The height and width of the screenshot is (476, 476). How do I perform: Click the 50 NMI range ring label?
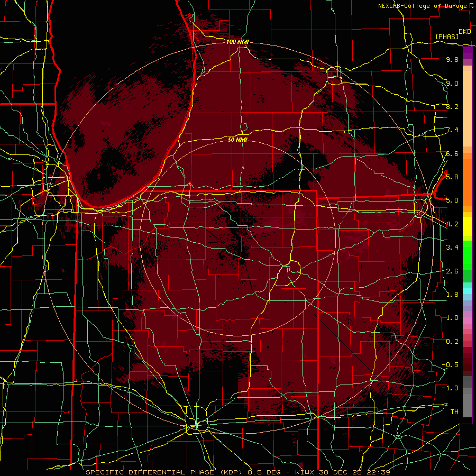237,140
